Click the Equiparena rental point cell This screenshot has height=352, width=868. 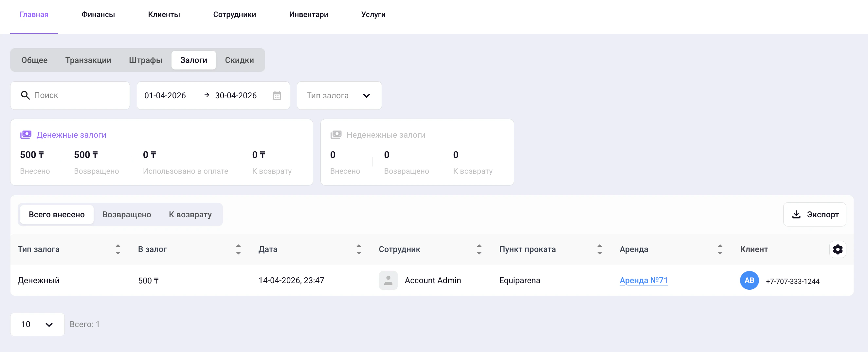click(519, 281)
